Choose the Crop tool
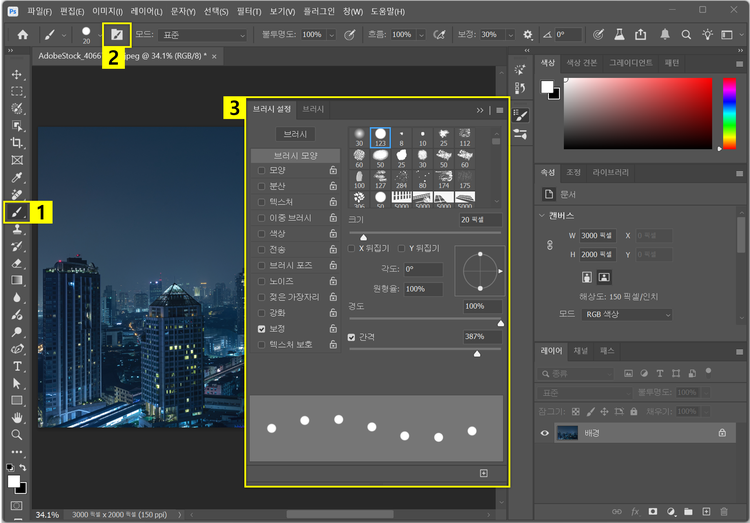The height and width of the screenshot is (523, 750). coord(17,143)
